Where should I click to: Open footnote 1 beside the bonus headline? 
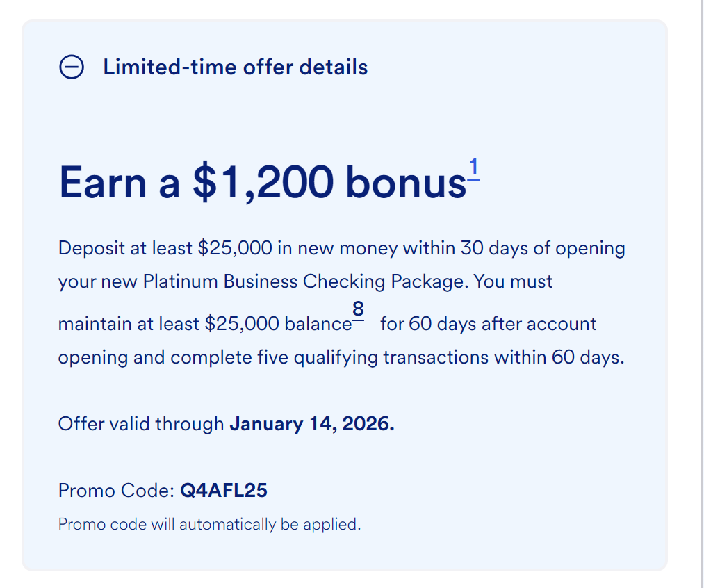(473, 168)
